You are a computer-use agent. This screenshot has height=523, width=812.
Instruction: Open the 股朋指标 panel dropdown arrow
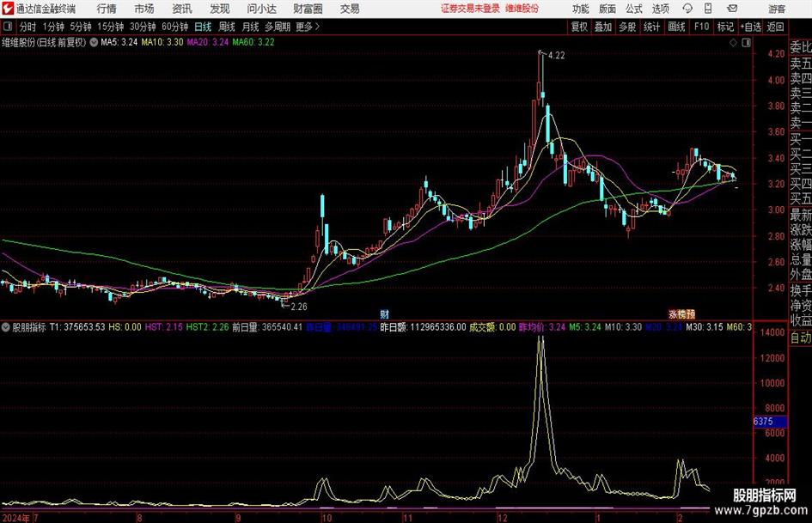(x=6, y=327)
